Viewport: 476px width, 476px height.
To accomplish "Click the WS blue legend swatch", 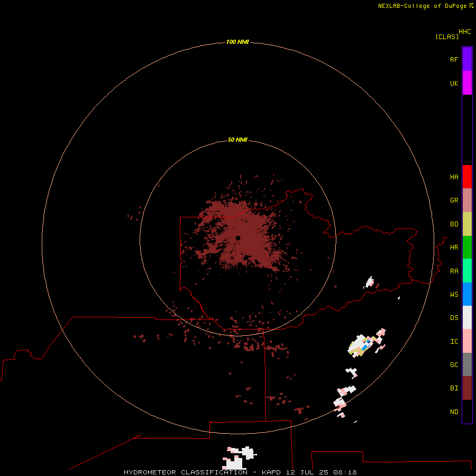I will coord(467,294).
